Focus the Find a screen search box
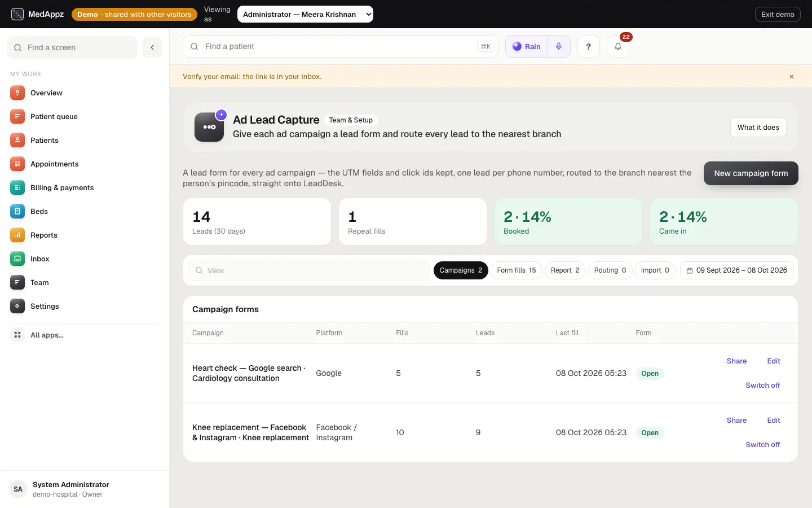812x508 pixels. coord(72,47)
